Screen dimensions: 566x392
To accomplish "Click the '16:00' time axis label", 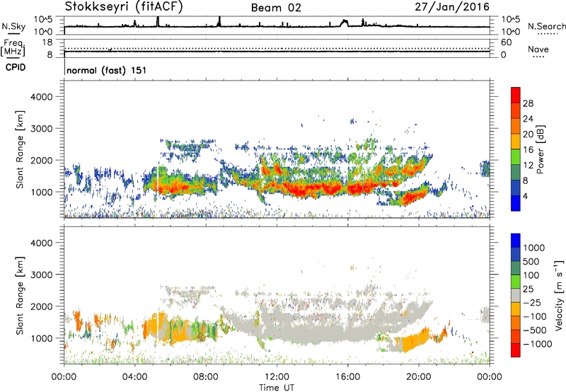I will tap(347, 377).
